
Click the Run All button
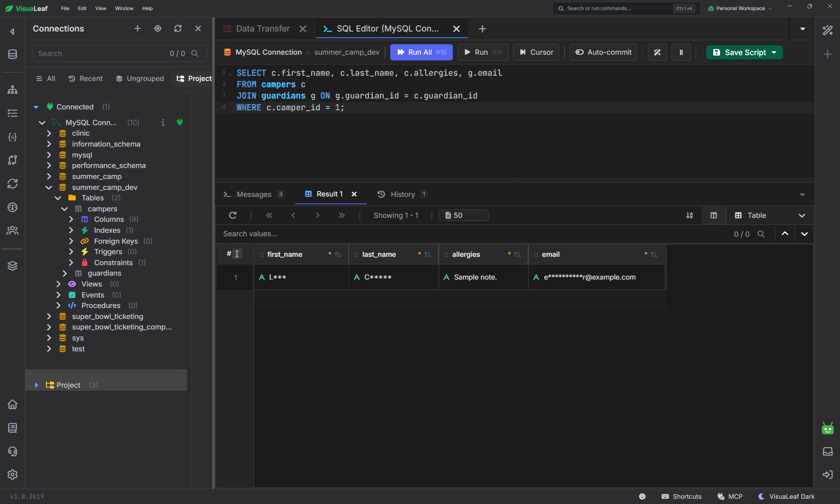(422, 52)
